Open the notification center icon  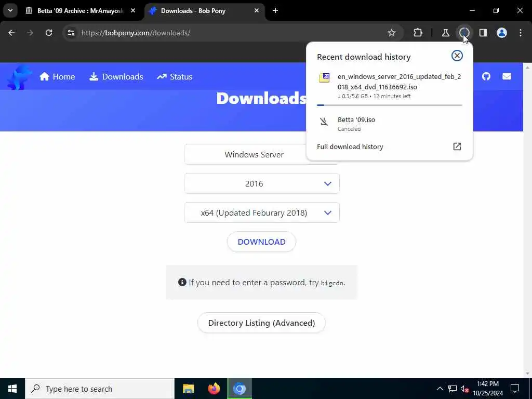[515, 389]
